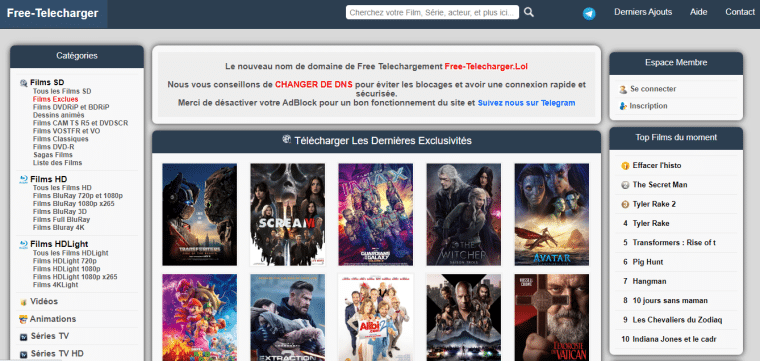Viewport: 760px width, 361px height.
Task: Click the CHANGER DE DNS link
Action: click(314, 84)
